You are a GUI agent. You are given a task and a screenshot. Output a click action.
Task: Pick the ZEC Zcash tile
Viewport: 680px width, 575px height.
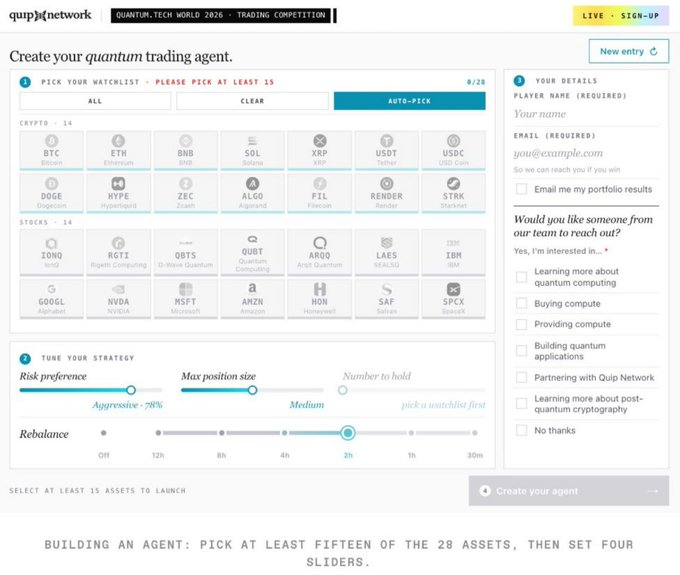pos(186,193)
